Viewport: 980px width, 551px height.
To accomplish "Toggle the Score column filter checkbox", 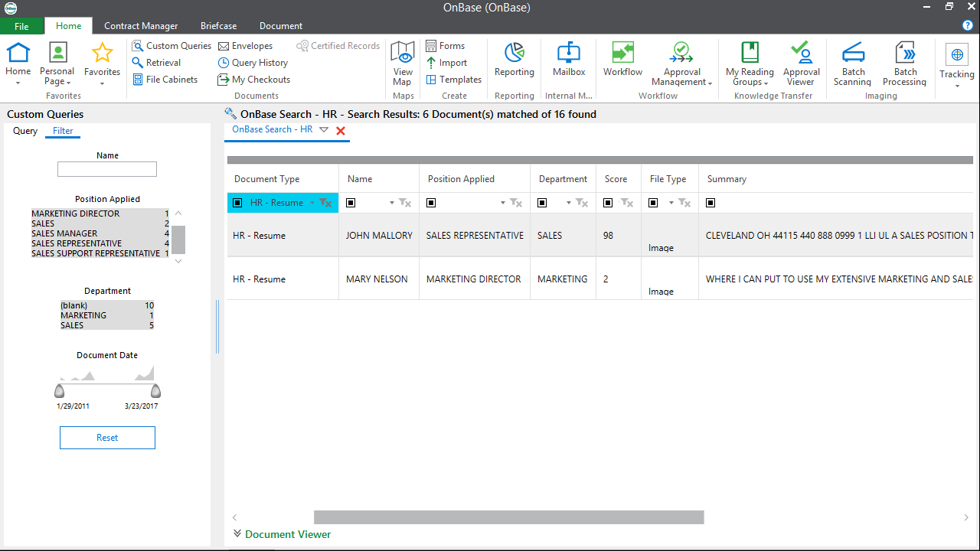I will click(x=608, y=203).
